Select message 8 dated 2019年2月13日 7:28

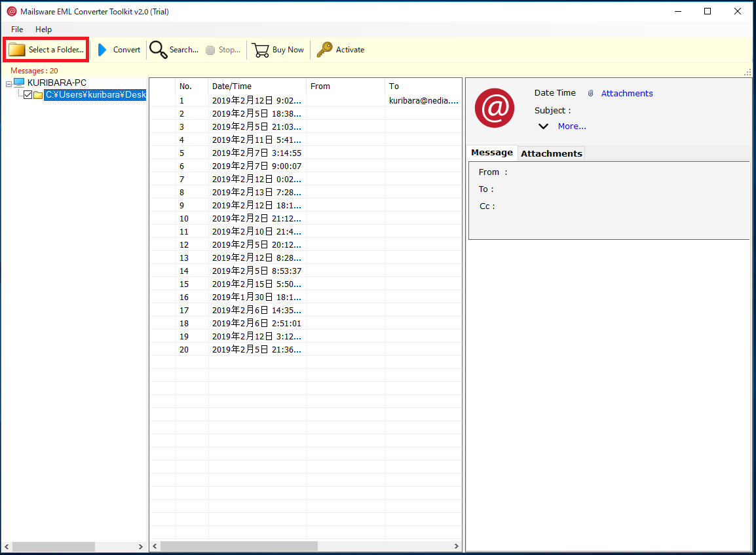pos(305,192)
